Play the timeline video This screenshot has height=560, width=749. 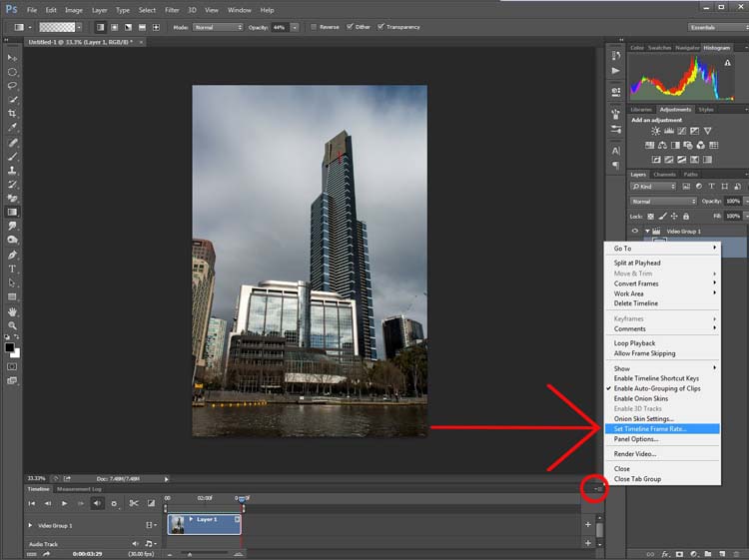[x=64, y=503]
